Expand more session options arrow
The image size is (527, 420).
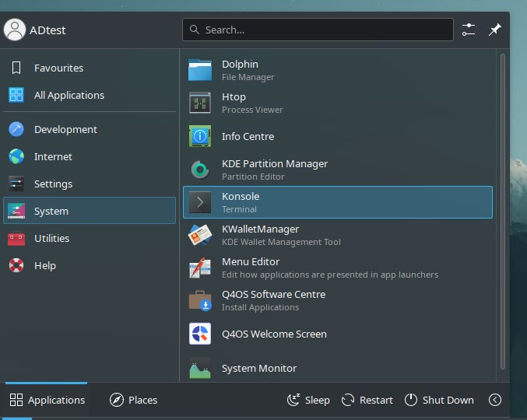(495, 400)
